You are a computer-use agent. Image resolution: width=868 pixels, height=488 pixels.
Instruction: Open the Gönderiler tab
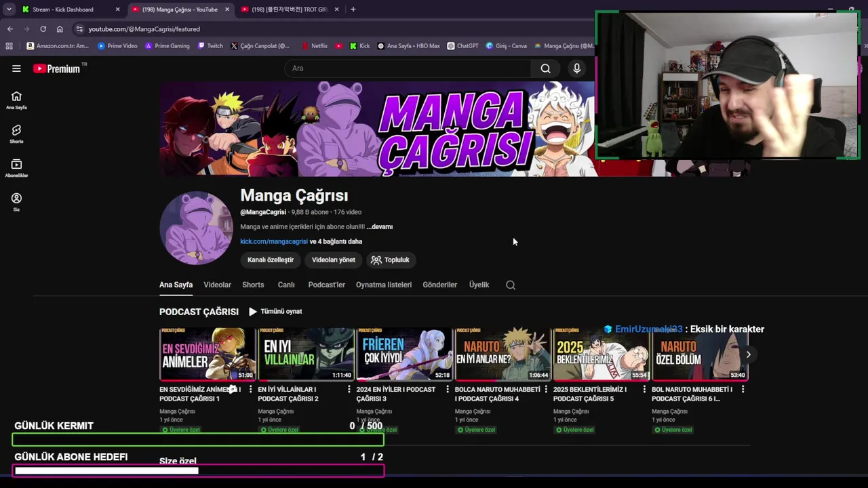[x=440, y=285]
